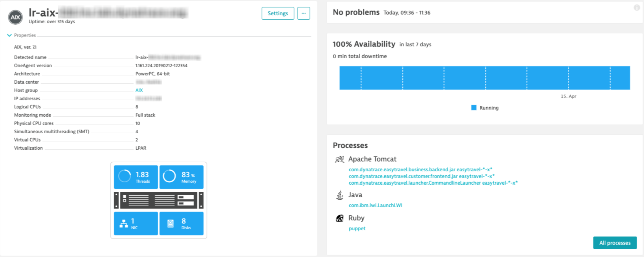Click the Threads circular gauge icon
Screen dimensions: 644x257
click(x=125, y=176)
